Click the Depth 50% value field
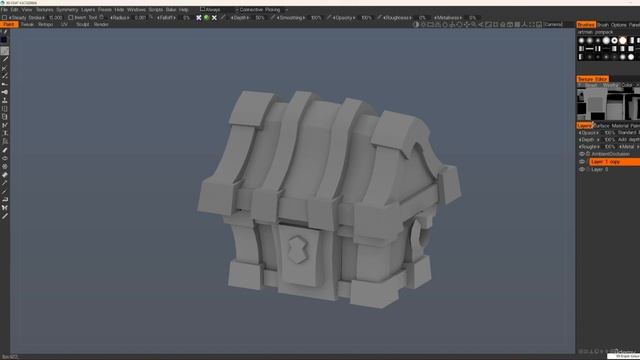The image size is (640, 360). point(260,18)
